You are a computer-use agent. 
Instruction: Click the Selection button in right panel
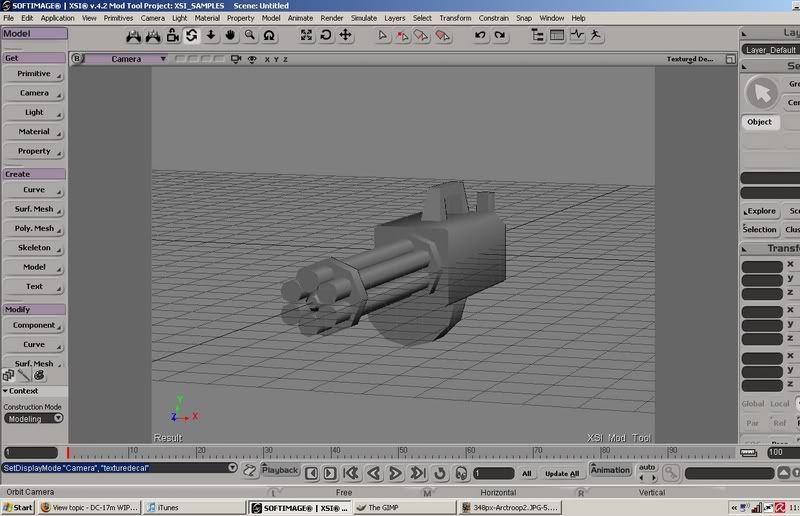tap(760, 230)
